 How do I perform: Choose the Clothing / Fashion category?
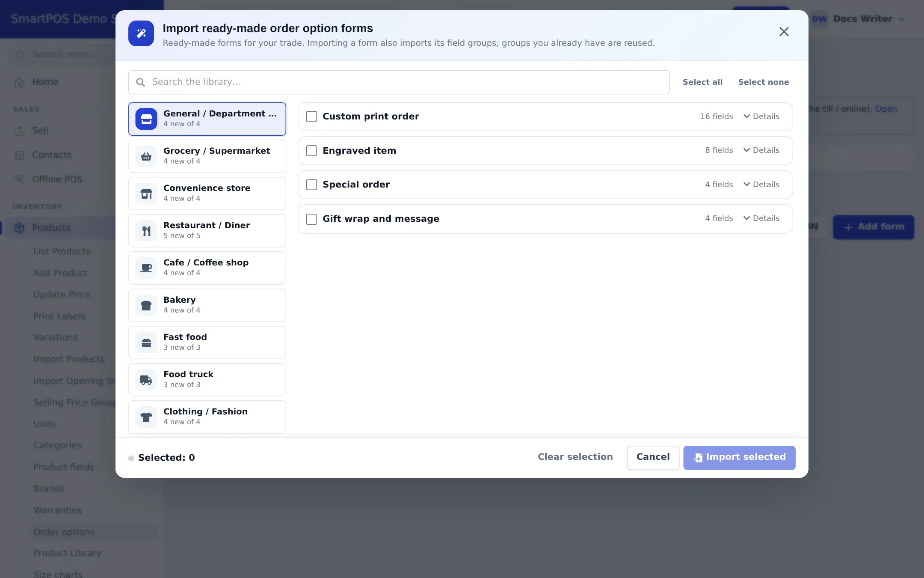click(x=207, y=417)
